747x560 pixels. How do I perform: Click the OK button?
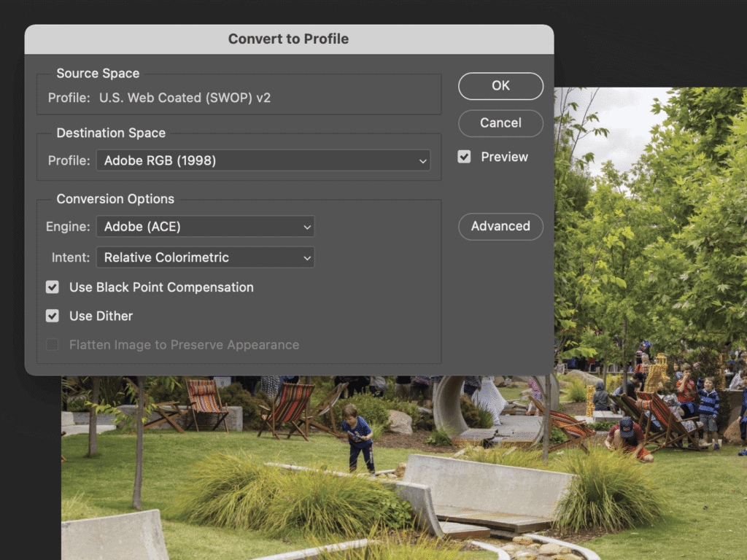coord(500,86)
